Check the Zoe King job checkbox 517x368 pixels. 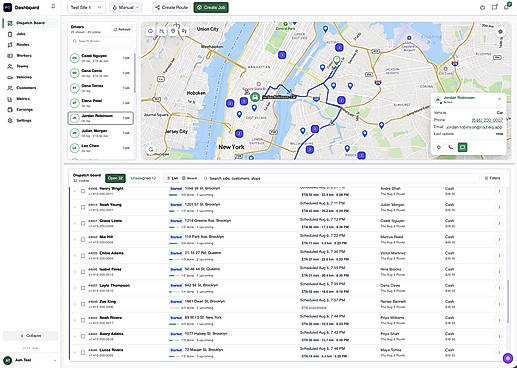click(x=83, y=304)
